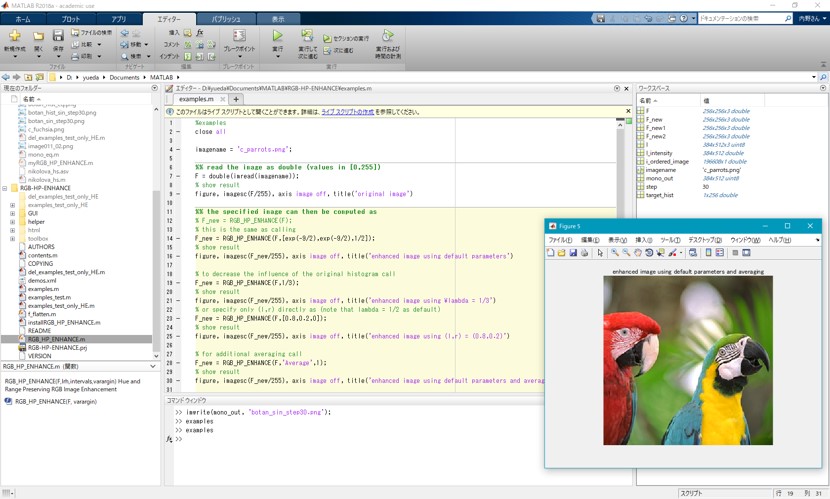Open the New (新規作成) dropdown
This screenshot has height=499, width=830.
pyautogui.click(x=14, y=55)
